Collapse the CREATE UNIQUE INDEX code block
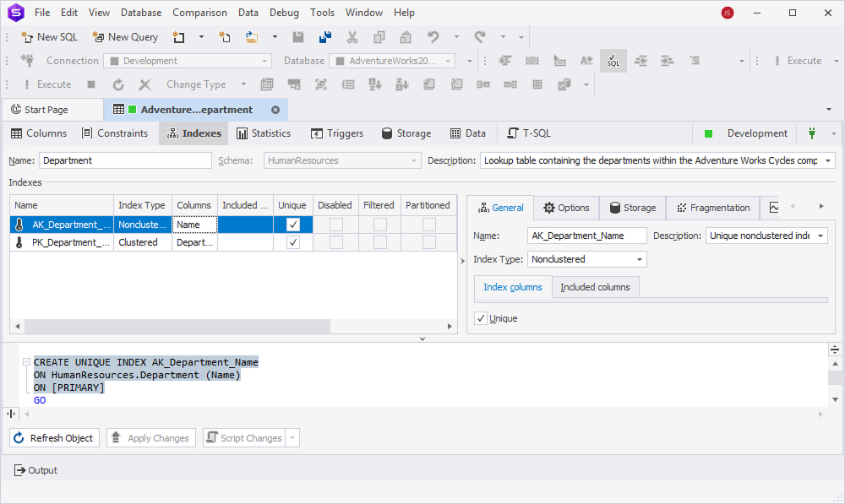This screenshot has height=504, width=845. 26,362
